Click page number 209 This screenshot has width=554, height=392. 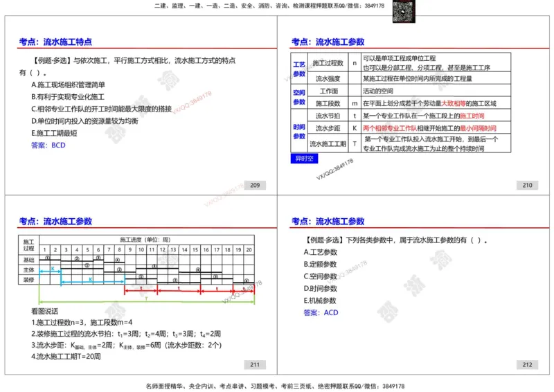[255, 185]
